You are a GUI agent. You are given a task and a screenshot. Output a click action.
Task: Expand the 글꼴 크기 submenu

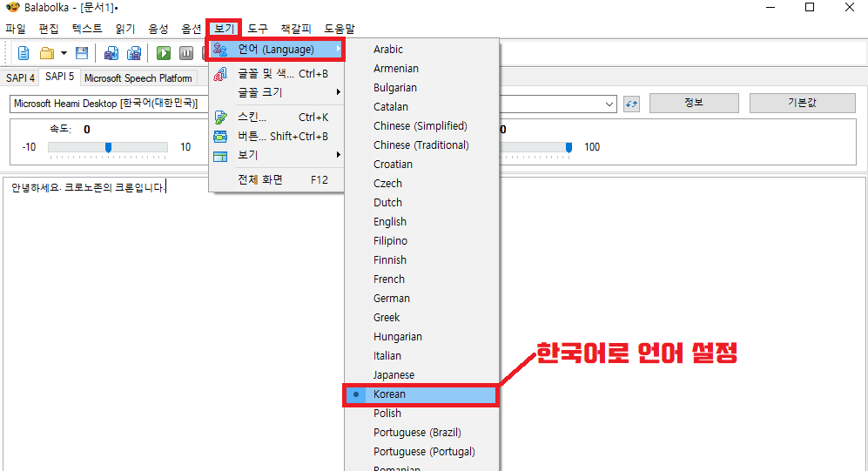point(276,92)
